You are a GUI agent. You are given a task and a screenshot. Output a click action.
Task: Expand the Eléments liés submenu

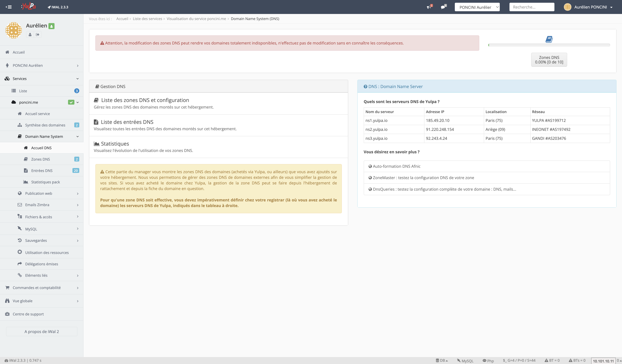click(x=42, y=275)
